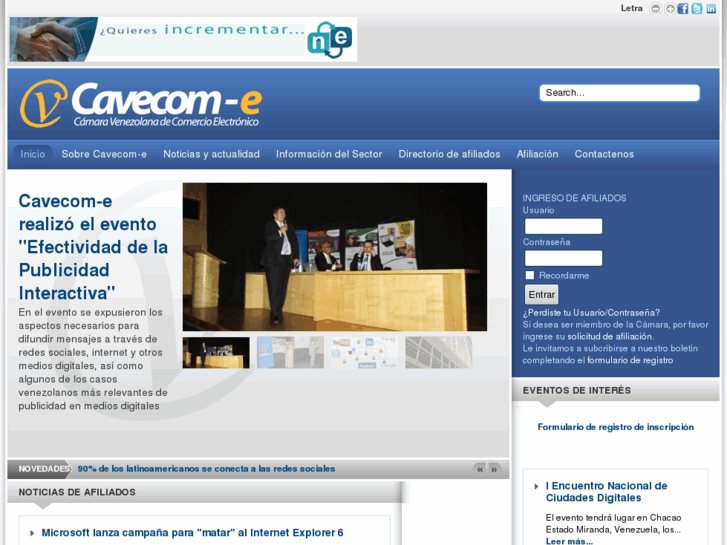Decrease font size with the minus icon
The width and height of the screenshot is (727, 545).
(655, 9)
